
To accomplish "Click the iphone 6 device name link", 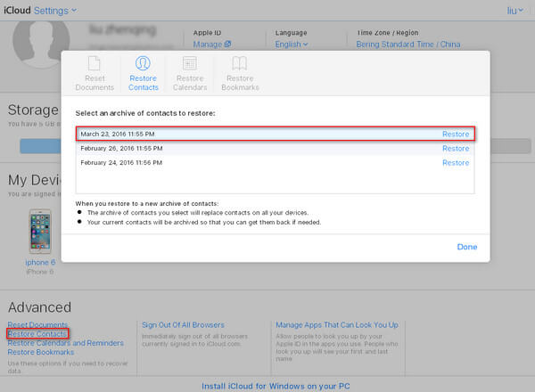I will 40,263.
